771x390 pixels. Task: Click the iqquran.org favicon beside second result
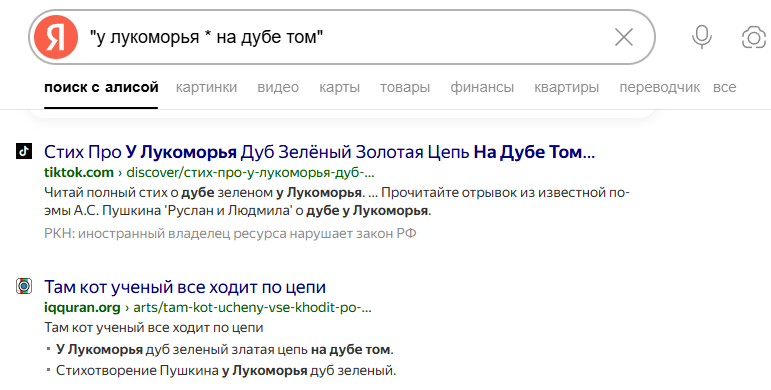[x=24, y=286]
